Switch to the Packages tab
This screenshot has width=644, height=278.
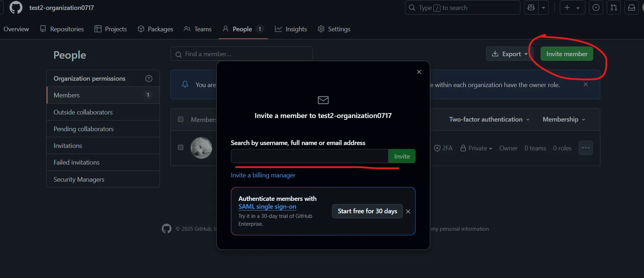[x=156, y=29]
